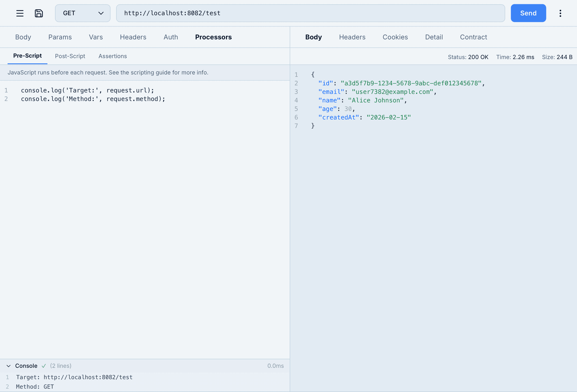Show the response Detail tab
The width and height of the screenshot is (577, 392).
point(434,37)
